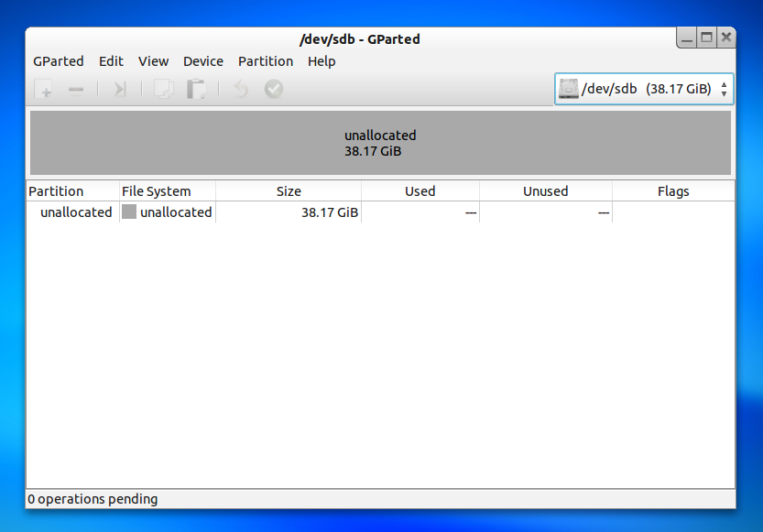Click the Resize/Move toolbar icon
This screenshot has width=763, height=532.
click(119, 90)
